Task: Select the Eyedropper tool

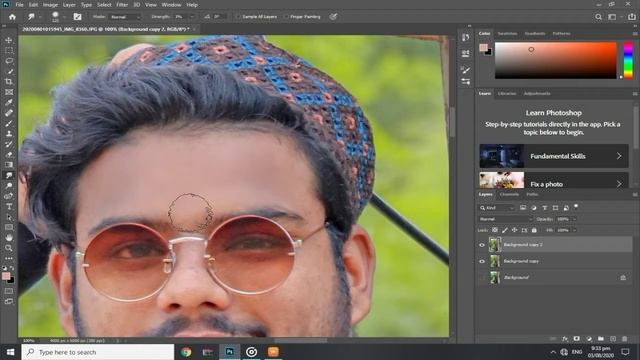Action: (x=9, y=102)
